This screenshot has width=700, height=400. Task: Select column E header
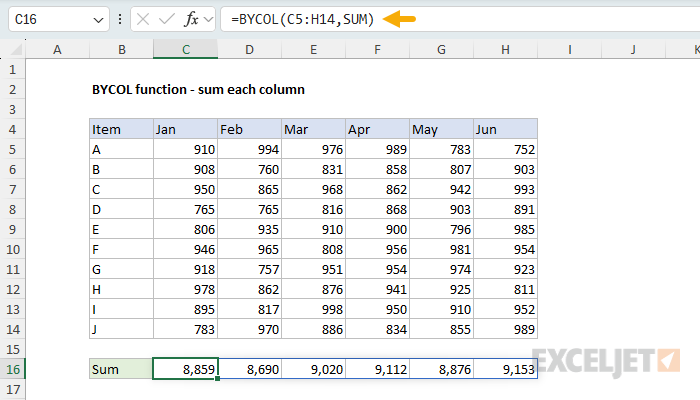coord(313,50)
